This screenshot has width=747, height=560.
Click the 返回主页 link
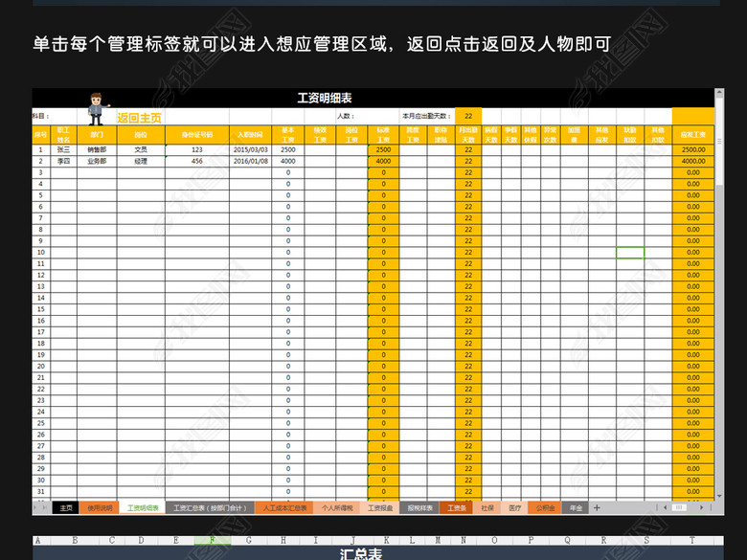click(139, 118)
